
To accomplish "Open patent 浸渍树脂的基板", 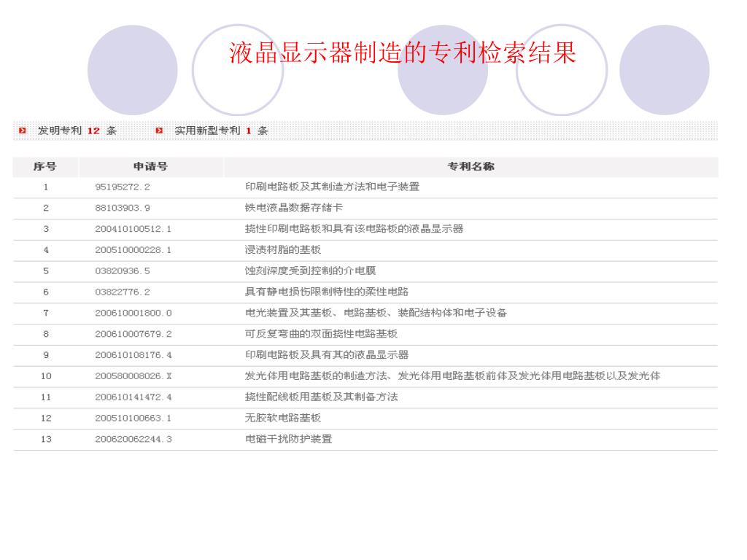I will 283,249.
